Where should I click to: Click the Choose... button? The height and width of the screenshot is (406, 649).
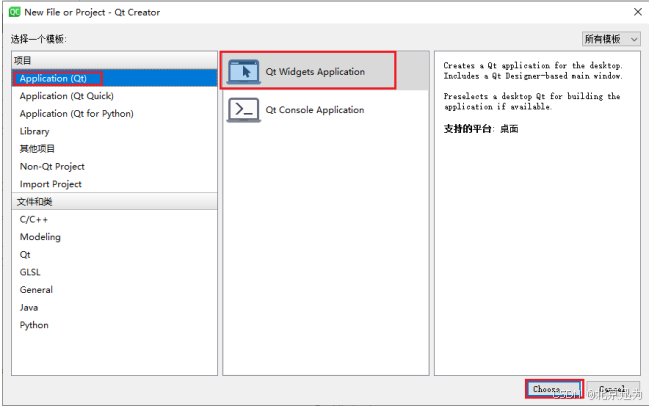pyautogui.click(x=554, y=389)
